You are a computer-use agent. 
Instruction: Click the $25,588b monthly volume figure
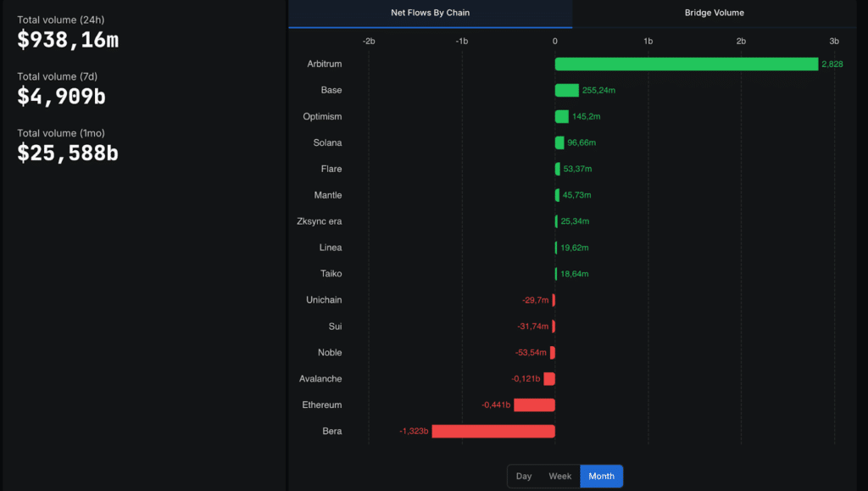68,153
